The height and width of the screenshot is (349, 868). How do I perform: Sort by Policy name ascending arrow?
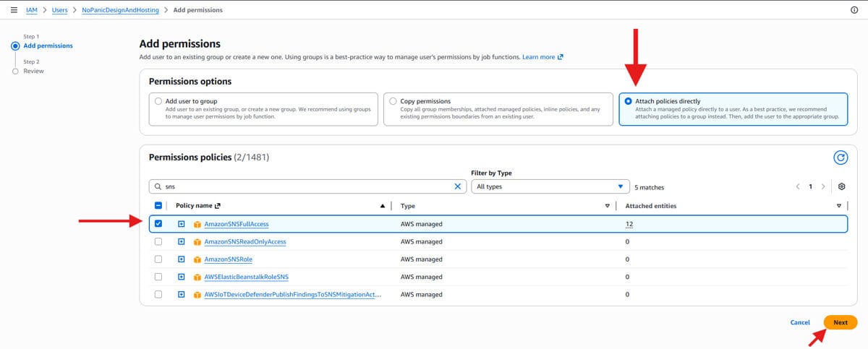click(x=383, y=206)
